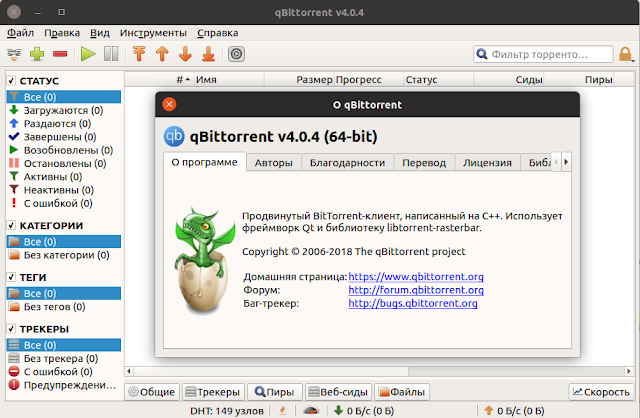The height and width of the screenshot is (418, 640).
Task: Select Завершены (0) status filter
Action: pos(64,137)
